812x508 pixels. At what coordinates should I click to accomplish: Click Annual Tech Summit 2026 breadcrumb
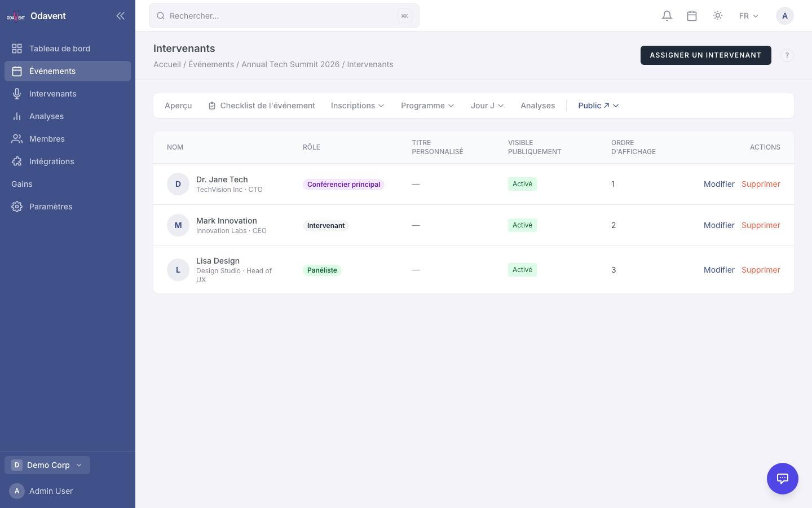click(290, 64)
